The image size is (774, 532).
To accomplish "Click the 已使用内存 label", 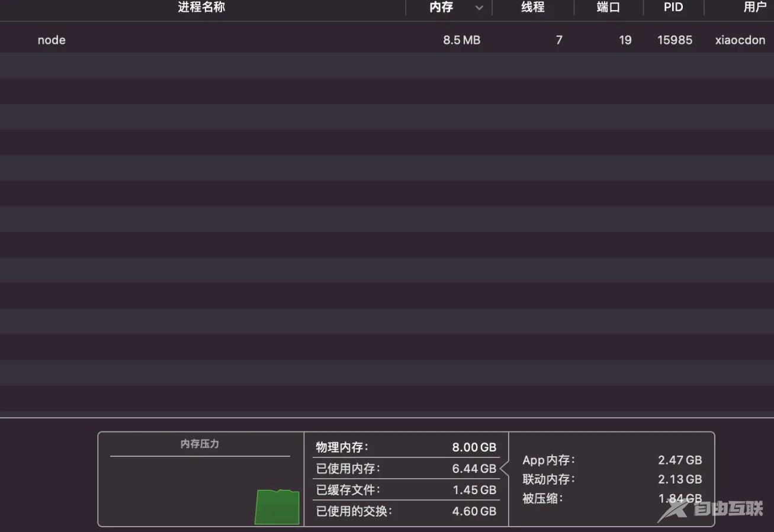I will (348, 469).
